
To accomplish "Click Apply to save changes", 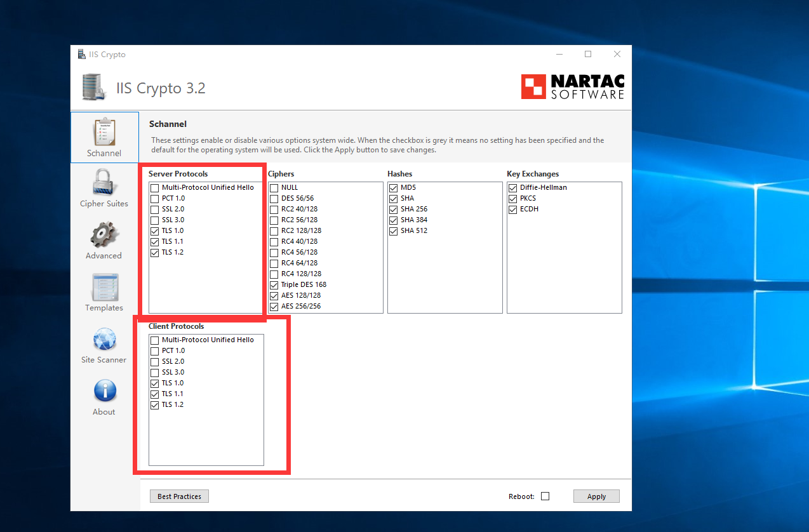I will 596,496.
